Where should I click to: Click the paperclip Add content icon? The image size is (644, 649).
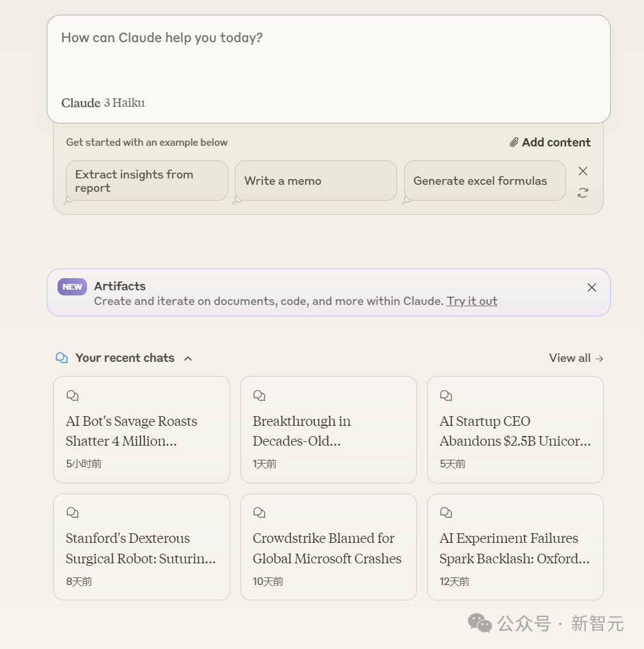click(x=514, y=143)
